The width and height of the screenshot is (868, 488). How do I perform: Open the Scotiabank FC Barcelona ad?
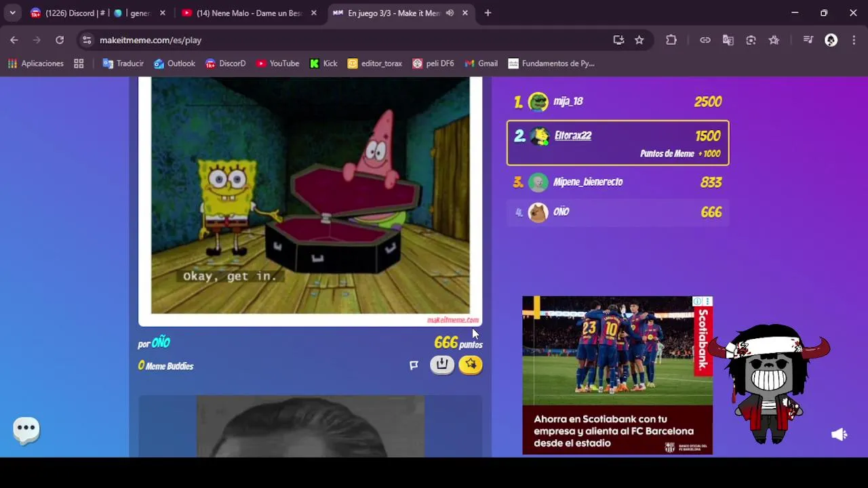(x=617, y=375)
